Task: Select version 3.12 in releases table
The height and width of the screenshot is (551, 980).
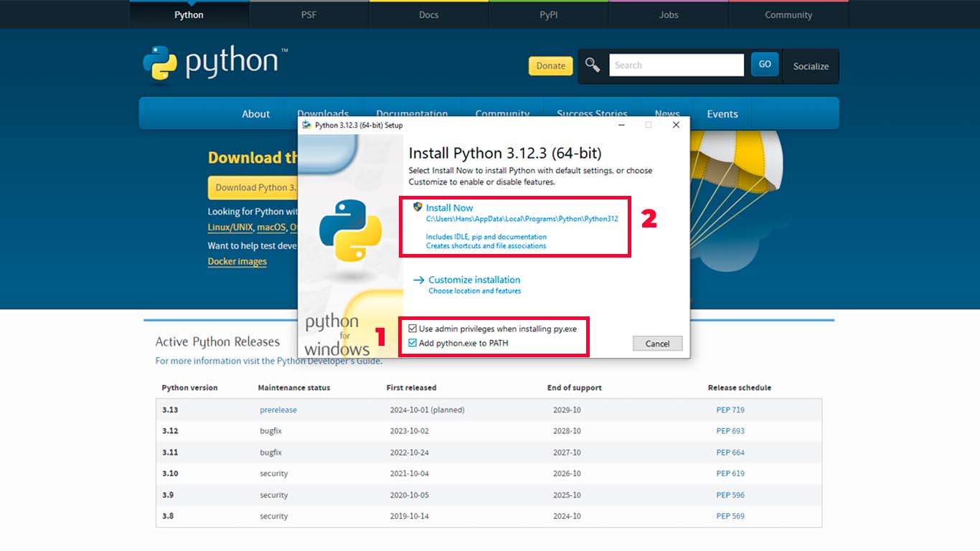Action: [170, 431]
